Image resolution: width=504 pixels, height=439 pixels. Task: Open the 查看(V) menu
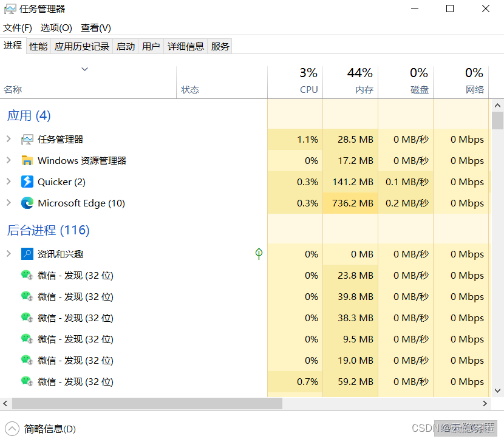(96, 28)
